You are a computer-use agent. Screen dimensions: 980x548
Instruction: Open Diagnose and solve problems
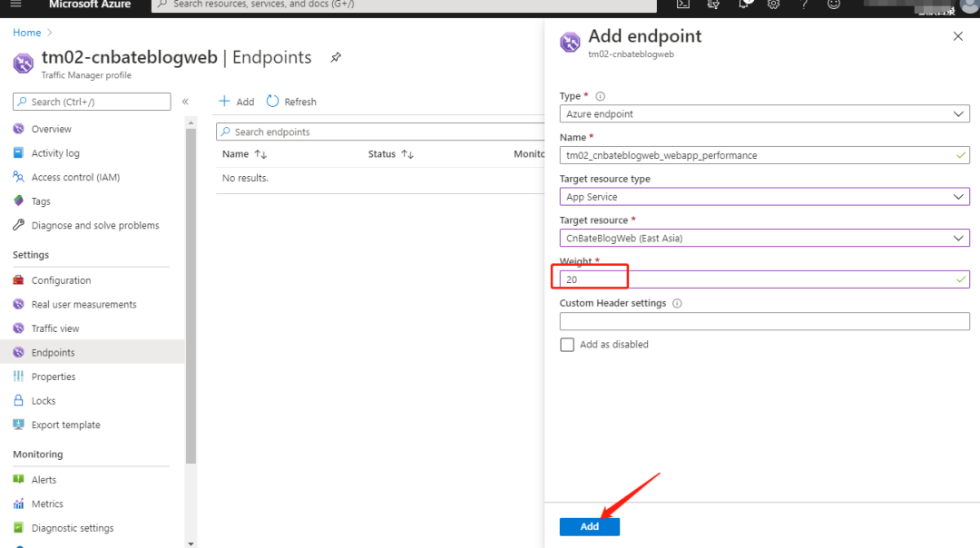(95, 225)
